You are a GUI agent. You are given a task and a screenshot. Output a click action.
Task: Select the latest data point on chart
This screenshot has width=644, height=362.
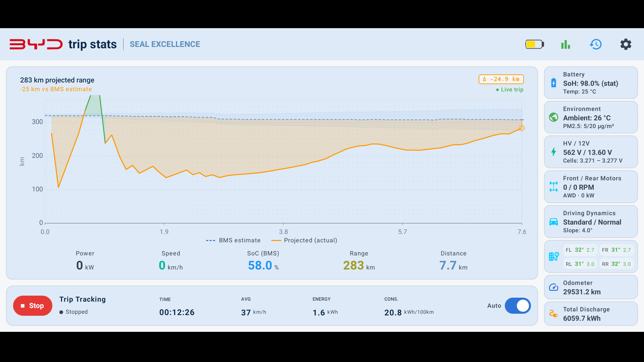(522, 128)
